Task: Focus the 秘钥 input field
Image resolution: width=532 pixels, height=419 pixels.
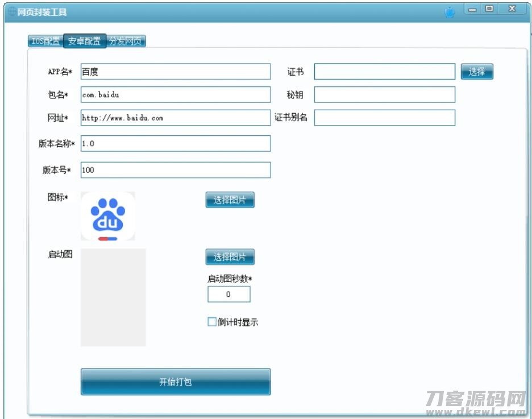Action: click(384, 94)
